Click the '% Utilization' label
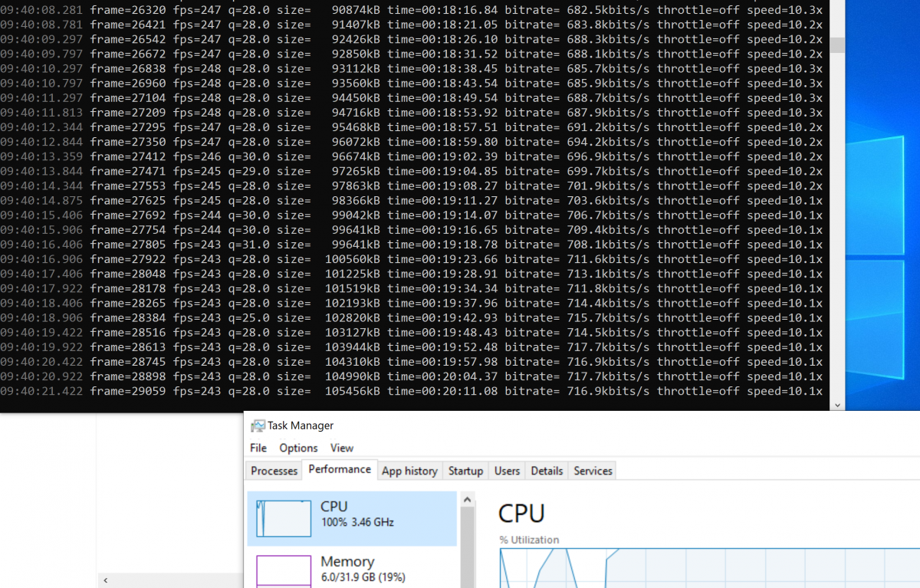The width and height of the screenshot is (920, 588). click(529, 540)
